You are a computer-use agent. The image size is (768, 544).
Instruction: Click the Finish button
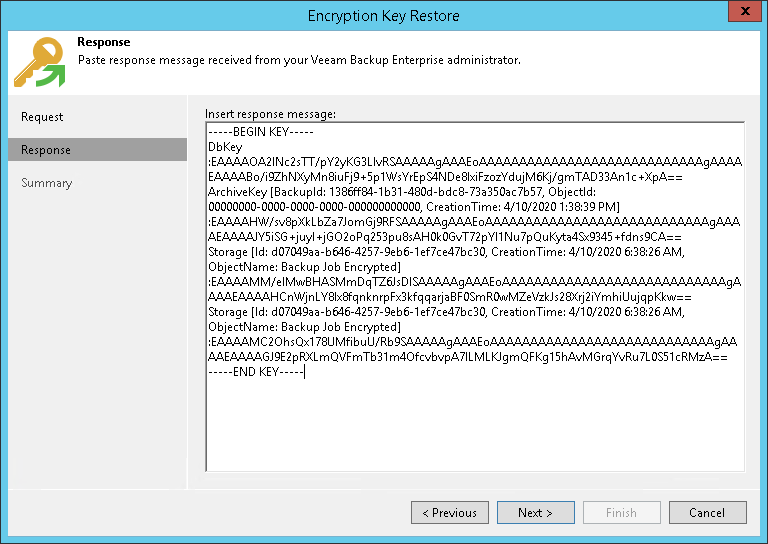click(621, 513)
